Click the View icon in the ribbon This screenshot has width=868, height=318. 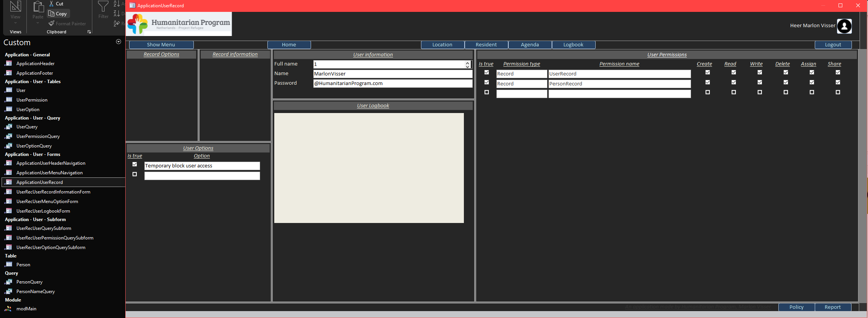[15, 7]
